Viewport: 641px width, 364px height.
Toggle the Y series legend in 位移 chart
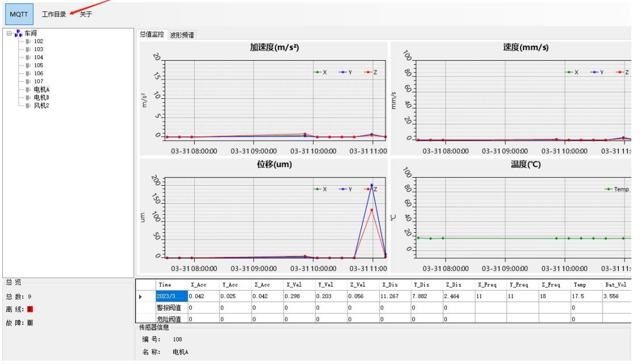click(346, 189)
